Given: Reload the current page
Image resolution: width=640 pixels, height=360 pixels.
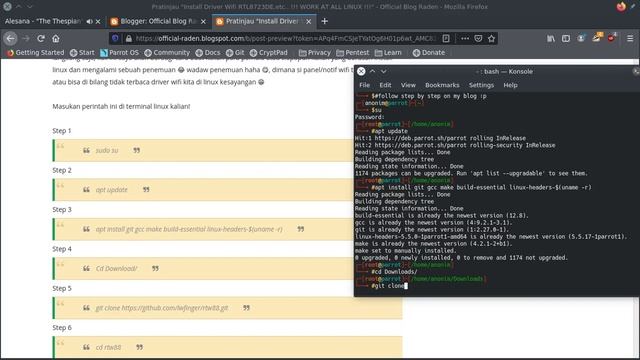Looking at the screenshot, I should tap(41, 38).
